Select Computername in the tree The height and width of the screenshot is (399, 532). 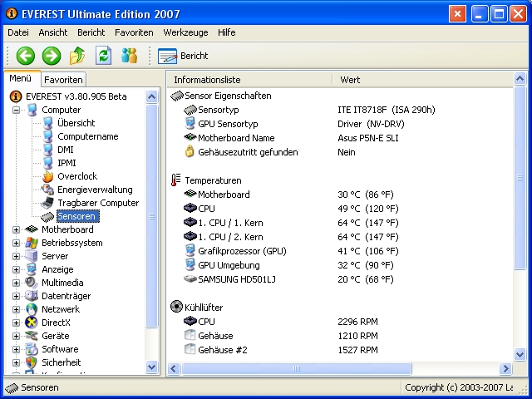click(x=88, y=136)
